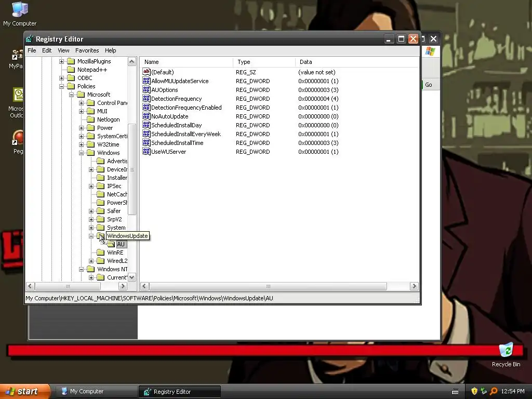This screenshot has height=399, width=532.
Task: Select the System key in tree
Action: coord(116,228)
